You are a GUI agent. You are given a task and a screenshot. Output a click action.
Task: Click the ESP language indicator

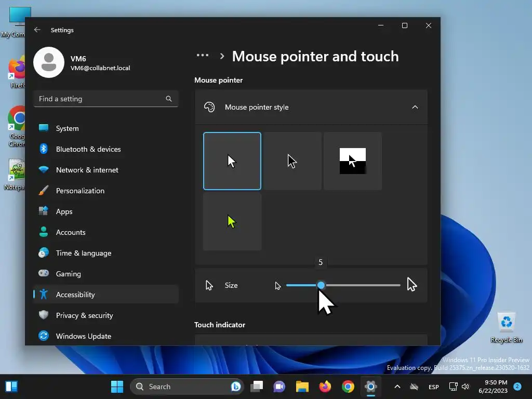coord(434,387)
